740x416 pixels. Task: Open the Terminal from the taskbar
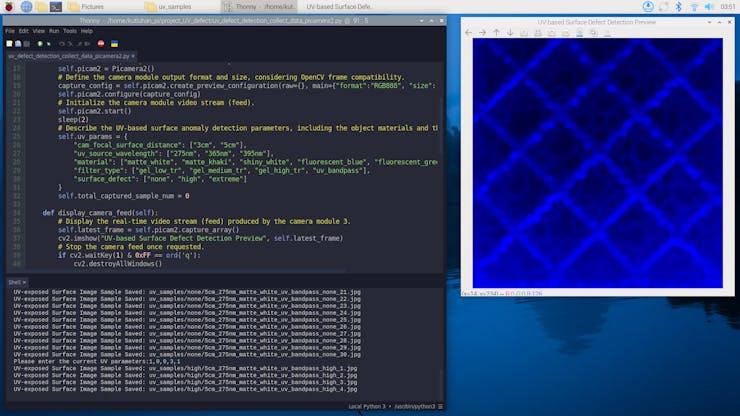click(56, 7)
